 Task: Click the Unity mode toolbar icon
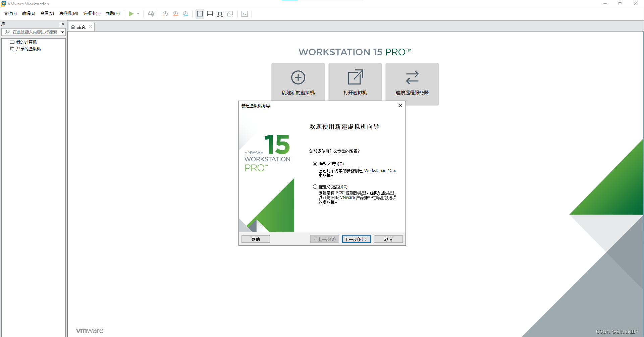tap(230, 14)
